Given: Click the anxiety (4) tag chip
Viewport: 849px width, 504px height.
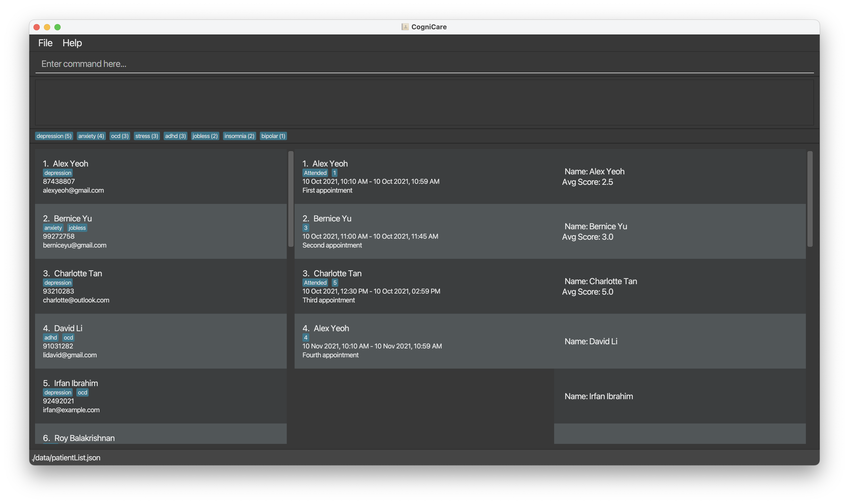Looking at the screenshot, I should point(91,136).
